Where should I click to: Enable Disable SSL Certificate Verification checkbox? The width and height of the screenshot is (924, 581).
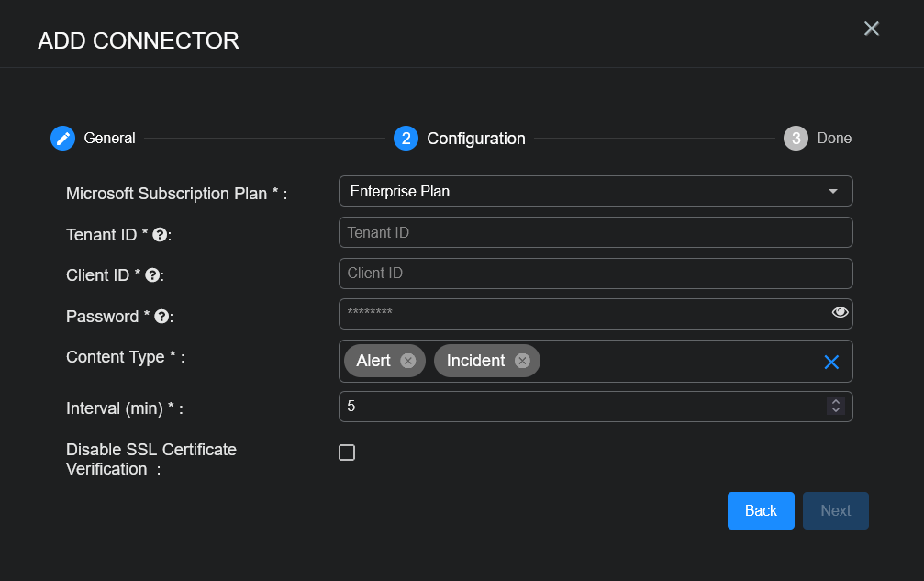(x=347, y=453)
